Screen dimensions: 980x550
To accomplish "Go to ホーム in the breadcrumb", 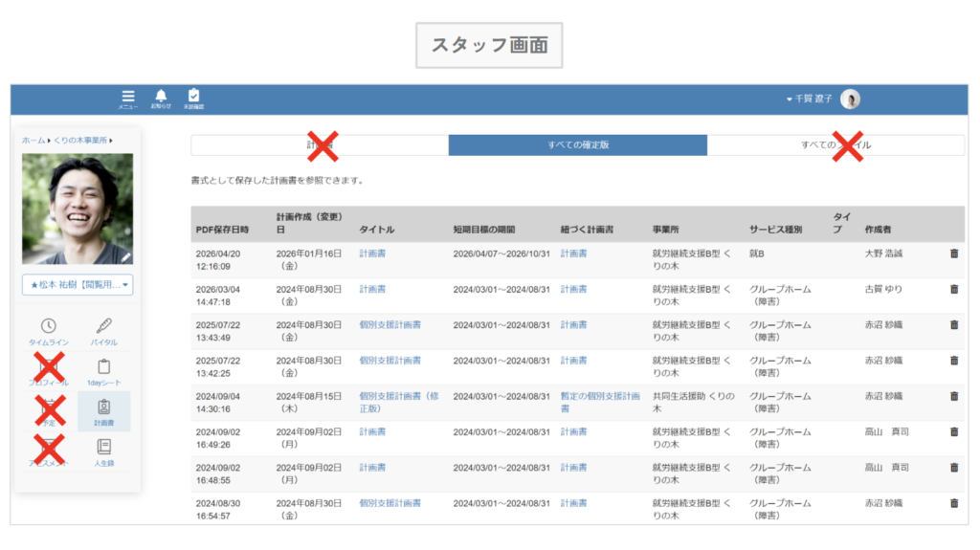I will 33,141.
